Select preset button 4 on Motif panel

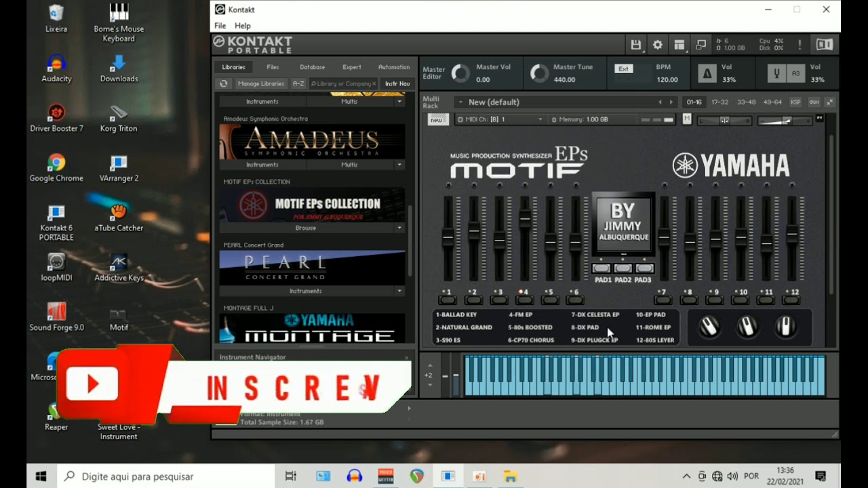(524, 300)
